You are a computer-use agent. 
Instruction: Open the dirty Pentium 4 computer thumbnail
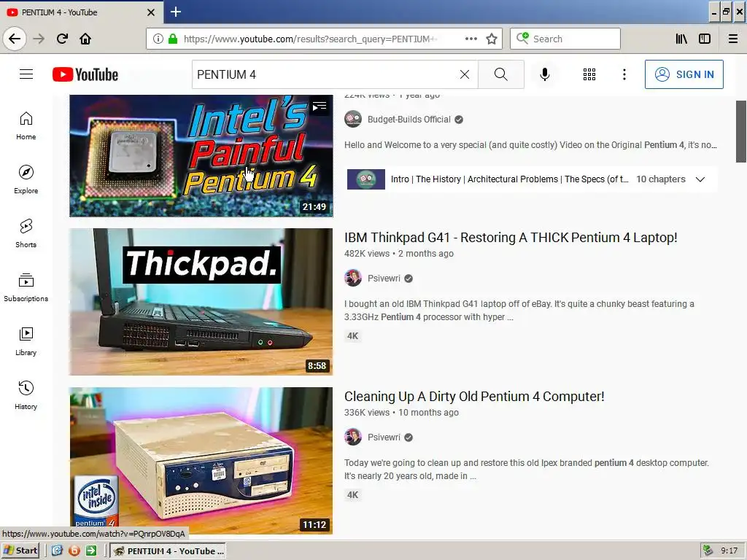(x=201, y=461)
